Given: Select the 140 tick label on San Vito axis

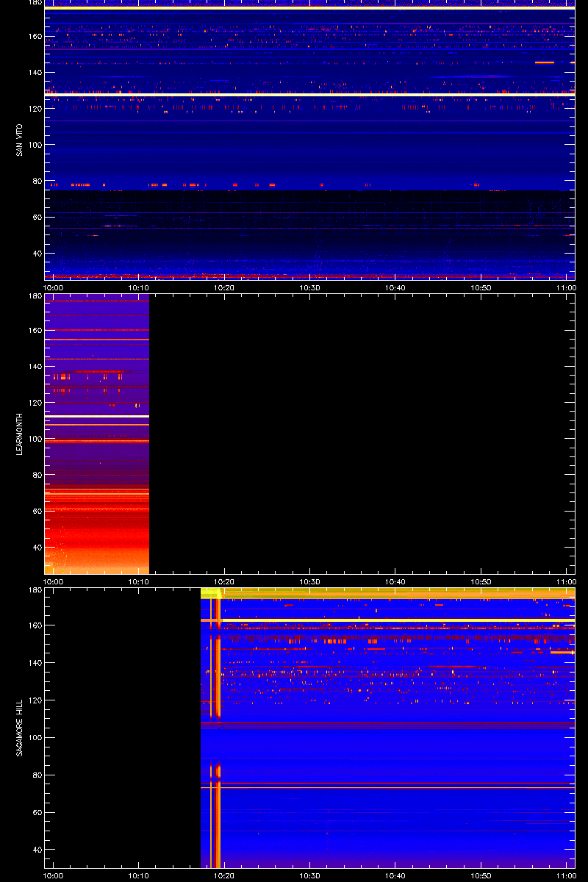Looking at the screenshot, I should tap(35, 72).
